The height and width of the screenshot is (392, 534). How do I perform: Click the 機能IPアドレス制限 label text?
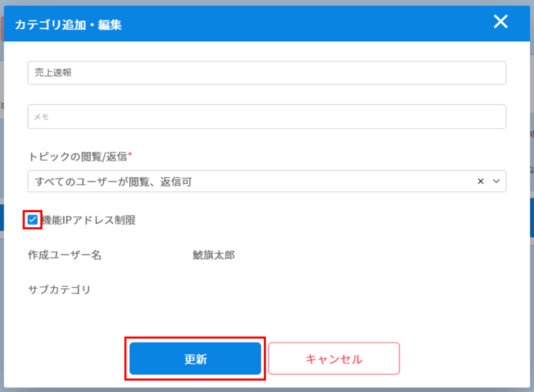pos(89,220)
